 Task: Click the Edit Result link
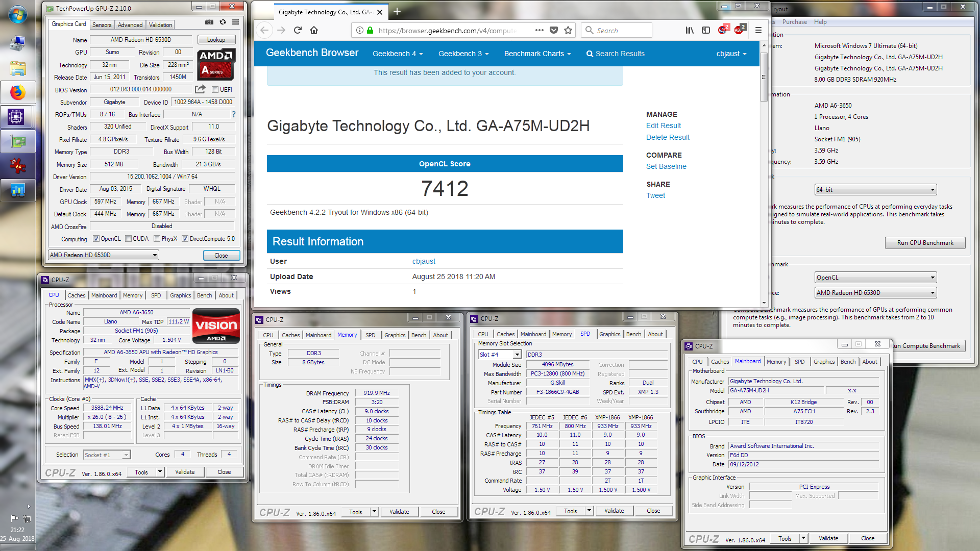coord(664,126)
